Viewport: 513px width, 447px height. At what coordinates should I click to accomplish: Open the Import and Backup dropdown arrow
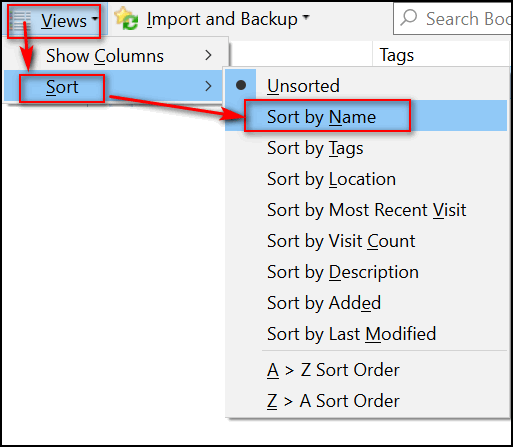click(x=306, y=17)
